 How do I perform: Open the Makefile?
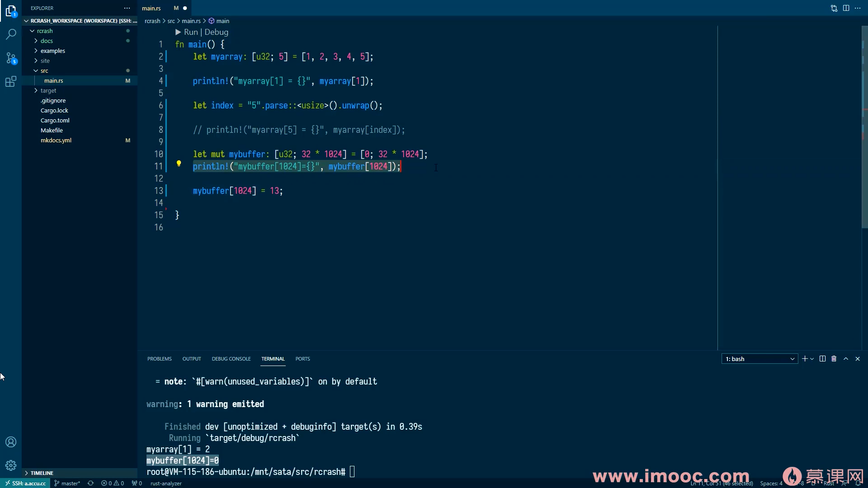pyautogui.click(x=80, y=130)
